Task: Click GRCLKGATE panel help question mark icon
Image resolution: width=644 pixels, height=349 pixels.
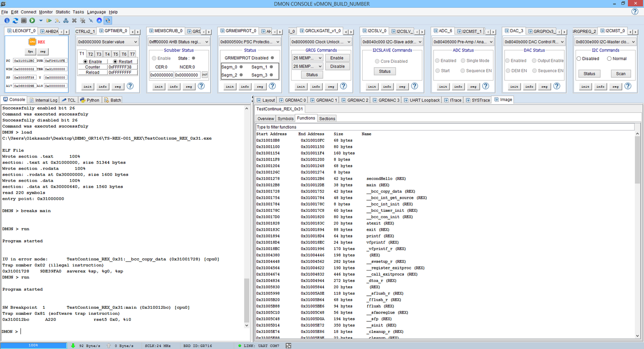Action: tap(343, 86)
